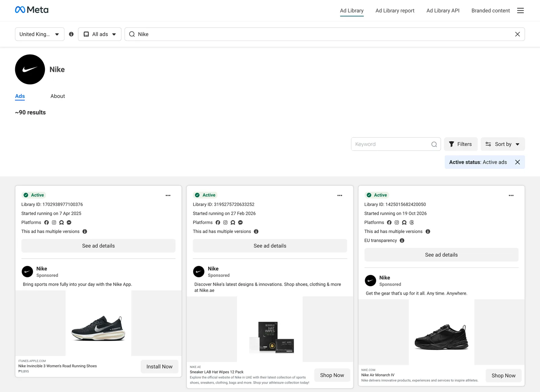Open the United Kingdom country dropdown

39,34
